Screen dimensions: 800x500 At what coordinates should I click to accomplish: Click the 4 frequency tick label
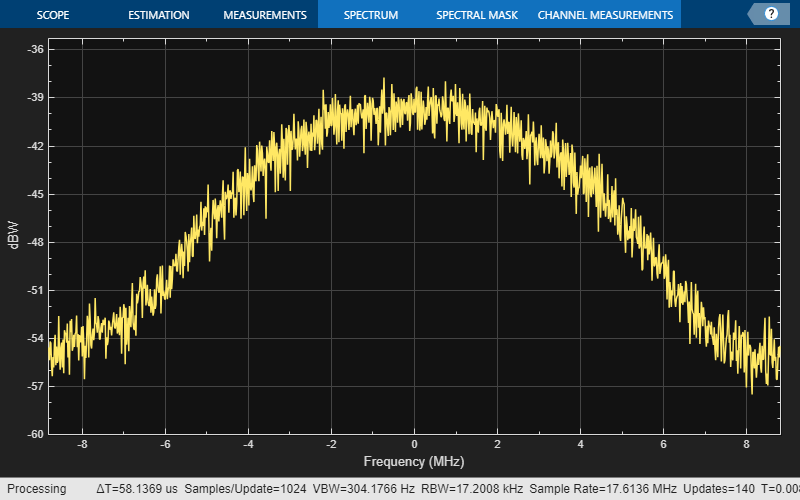pyautogui.click(x=581, y=444)
